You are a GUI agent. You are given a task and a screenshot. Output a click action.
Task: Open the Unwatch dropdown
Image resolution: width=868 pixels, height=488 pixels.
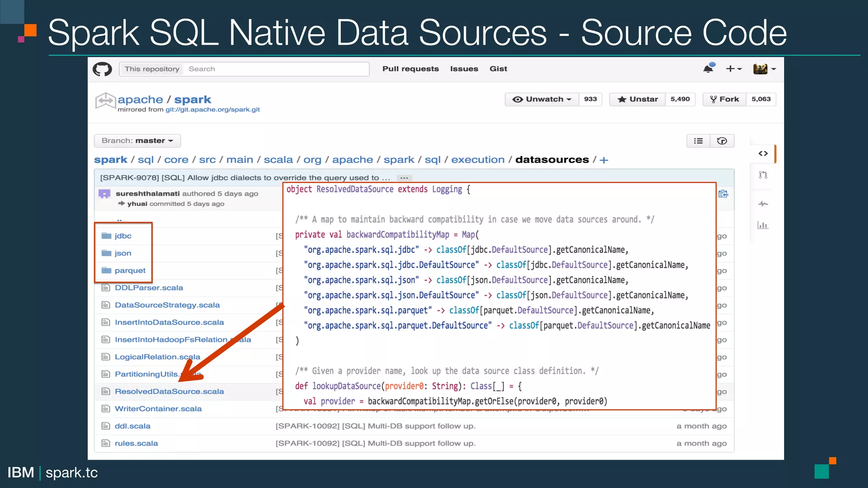[542, 99]
